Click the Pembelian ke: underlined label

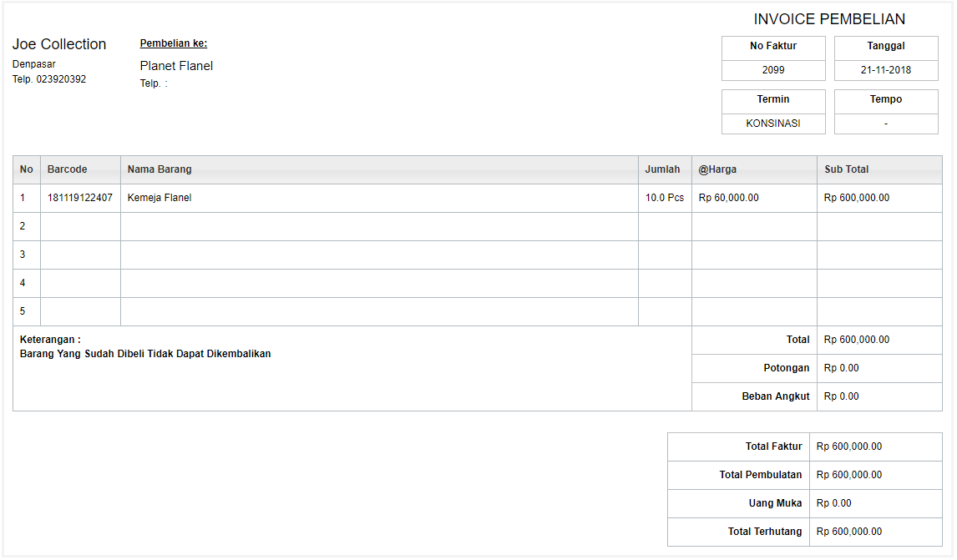(x=174, y=43)
